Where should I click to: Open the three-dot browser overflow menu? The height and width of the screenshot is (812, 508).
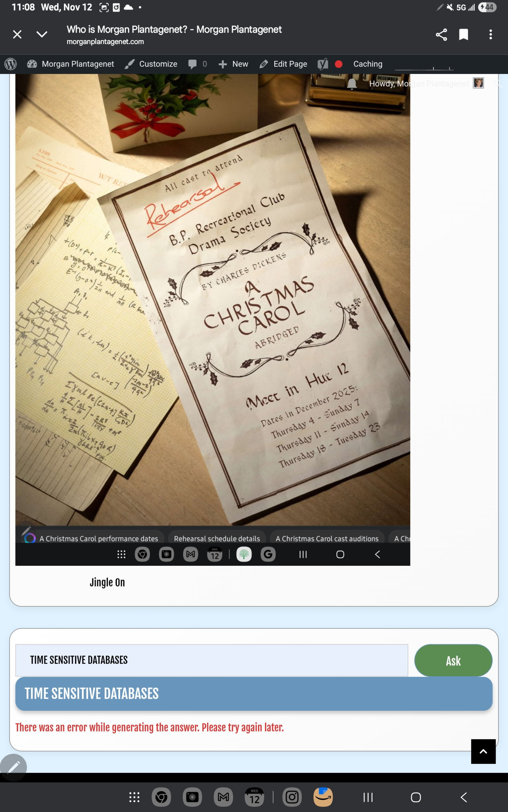pyautogui.click(x=490, y=35)
